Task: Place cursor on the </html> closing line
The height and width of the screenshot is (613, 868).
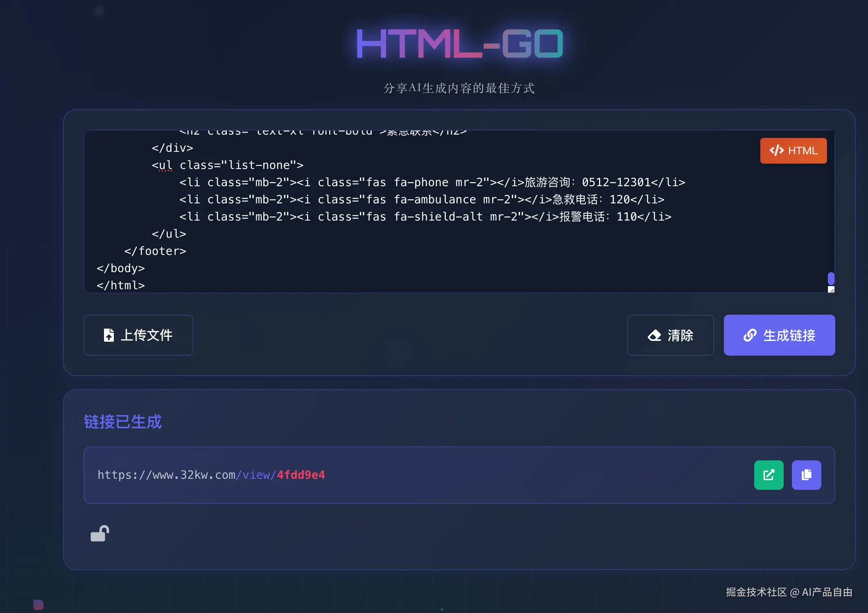Action: click(121, 286)
